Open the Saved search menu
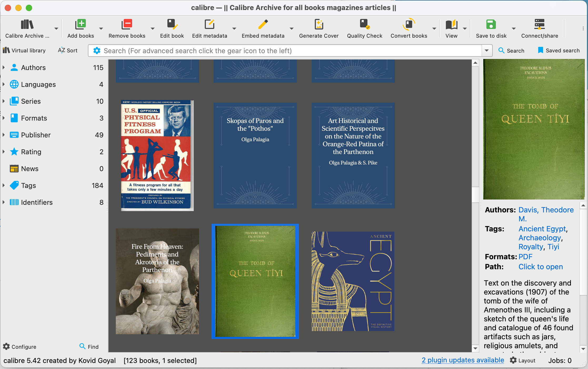 559,51
